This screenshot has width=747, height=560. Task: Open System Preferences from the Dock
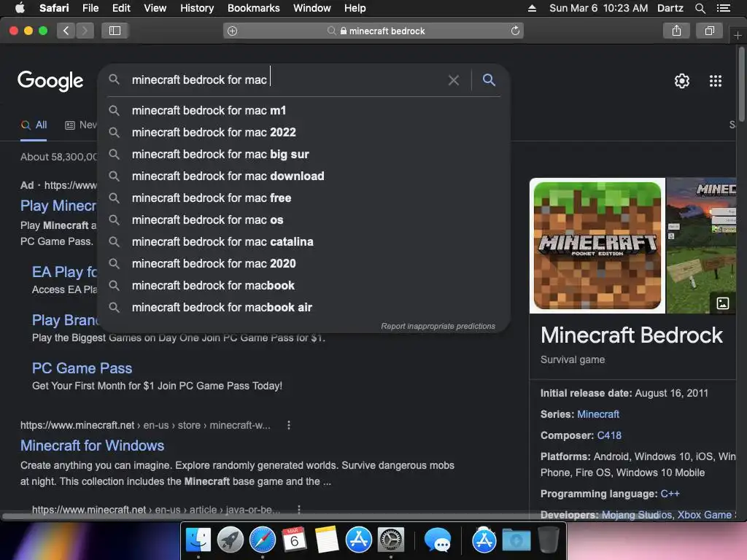(x=391, y=540)
